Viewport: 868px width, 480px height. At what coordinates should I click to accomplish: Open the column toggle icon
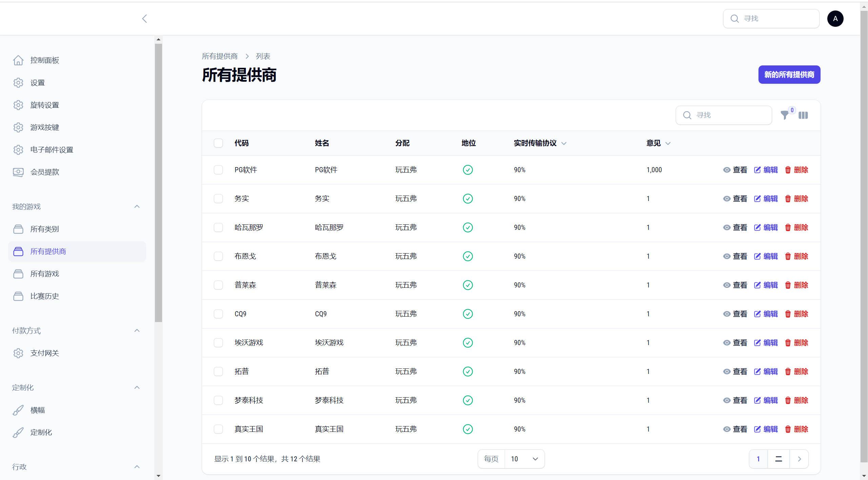(x=803, y=115)
